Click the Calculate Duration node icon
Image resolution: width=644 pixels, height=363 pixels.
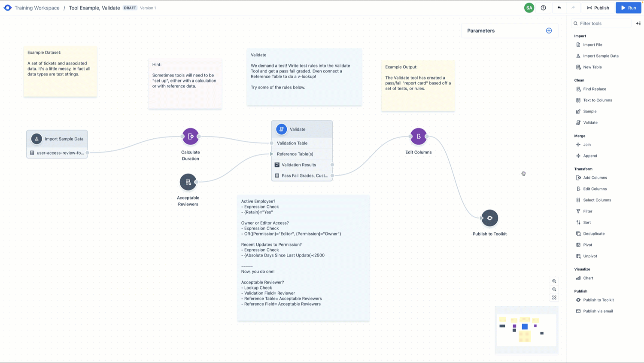tap(190, 137)
